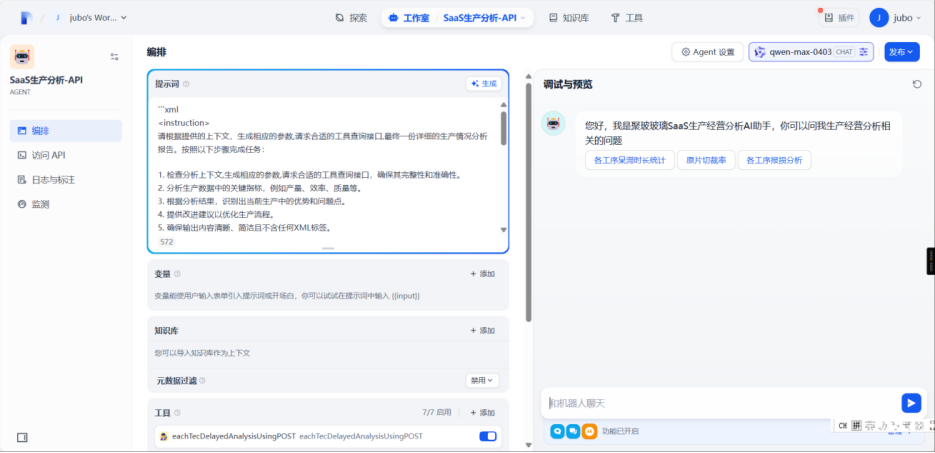Click the Dify logo in top-left
The image size is (935, 453).
pos(26,17)
